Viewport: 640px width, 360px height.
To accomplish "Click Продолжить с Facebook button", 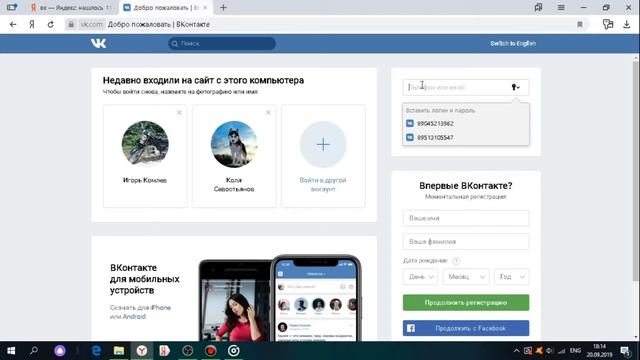I will [x=466, y=328].
